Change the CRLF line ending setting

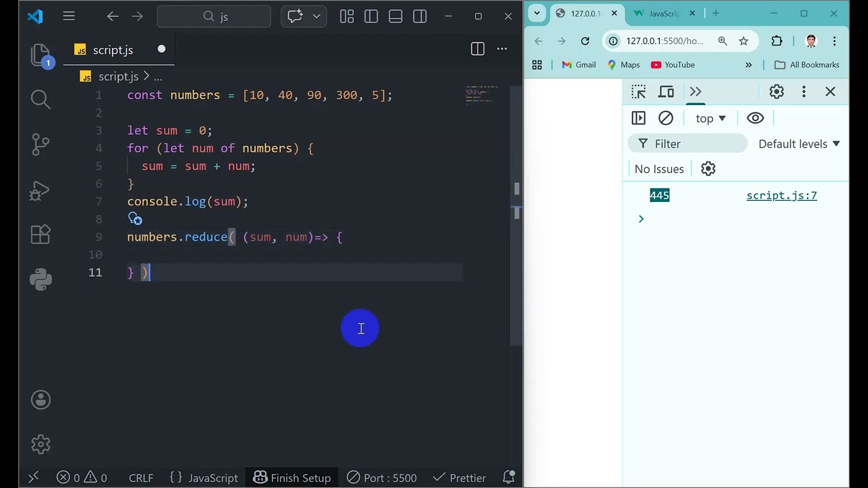pos(141,478)
